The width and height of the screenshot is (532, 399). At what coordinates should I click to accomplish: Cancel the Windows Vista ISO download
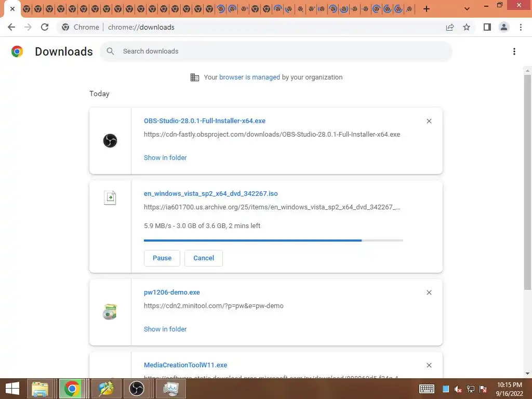point(204,258)
